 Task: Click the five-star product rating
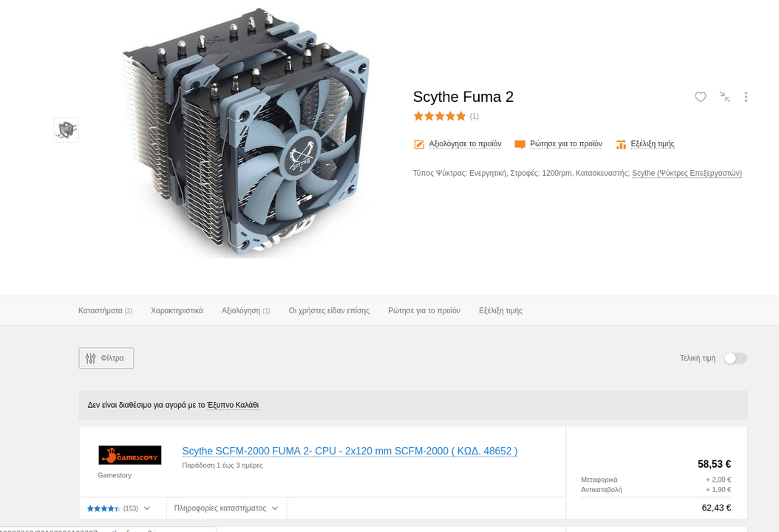pyautogui.click(x=440, y=116)
